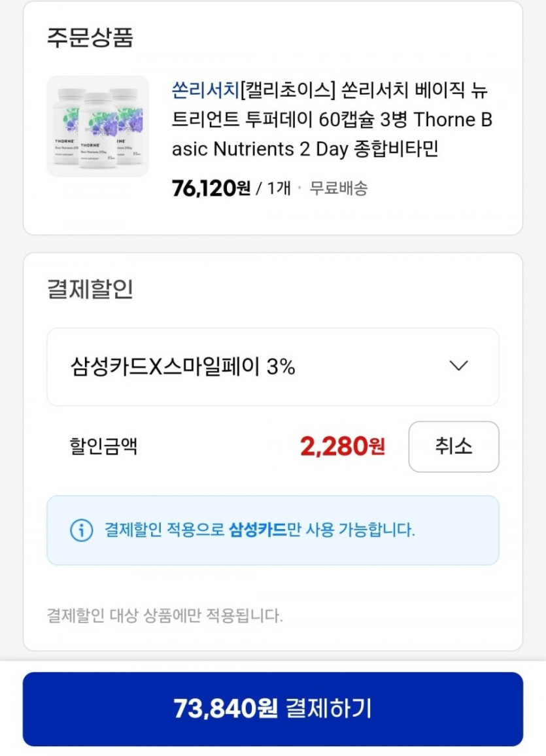This screenshot has height=756, width=546.
Task: Tap the bold 삼성카드 text in the notice
Action: 258,530
